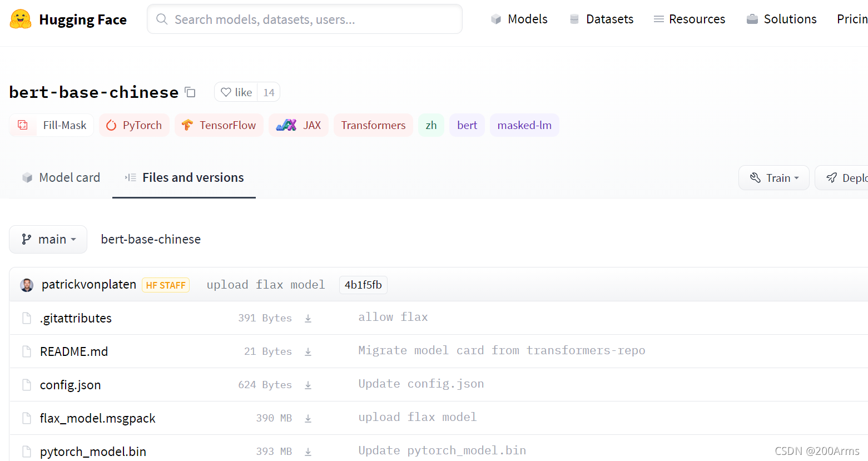Click the bert tag
Image resolution: width=868 pixels, height=461 pixels.
tap(467, 125)
